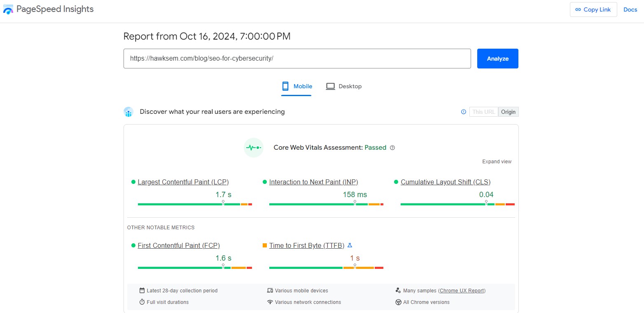Click Various mobile devices text

(x=301, y=291)
